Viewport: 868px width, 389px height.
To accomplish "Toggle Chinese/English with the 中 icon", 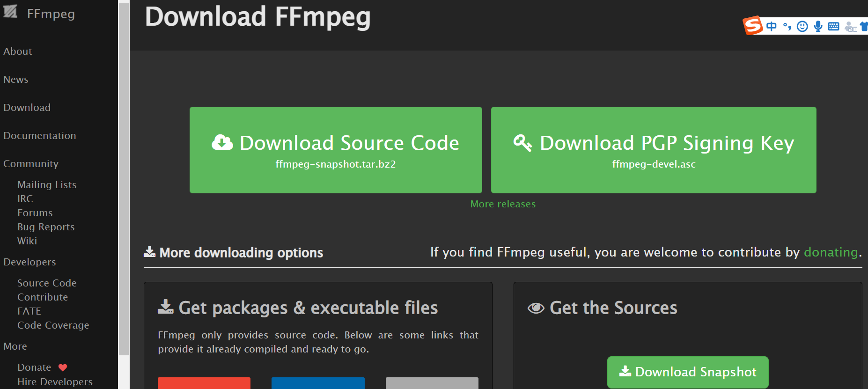I will click(771, 26).
